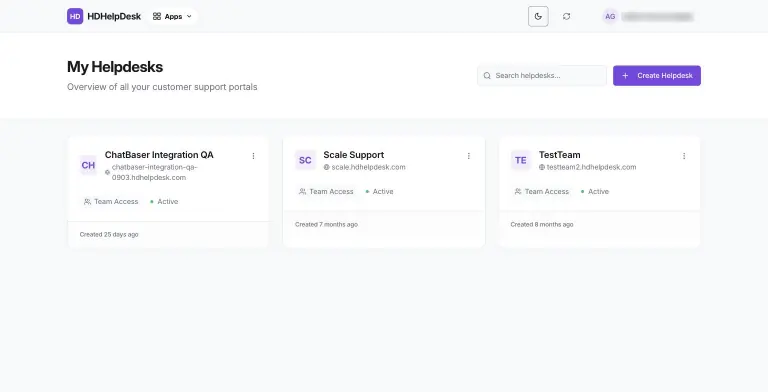Open the AG user avatar menu

pos(610,17)
